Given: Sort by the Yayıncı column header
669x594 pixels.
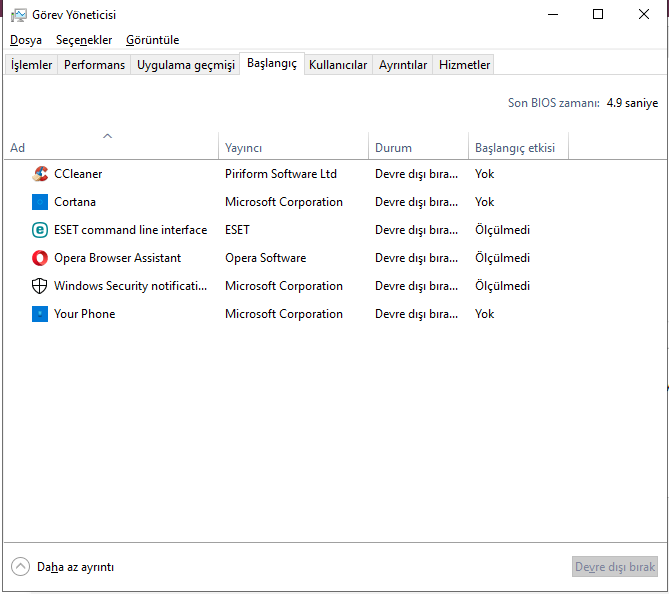Looking at the screenshot, I should tap(293, 146).
